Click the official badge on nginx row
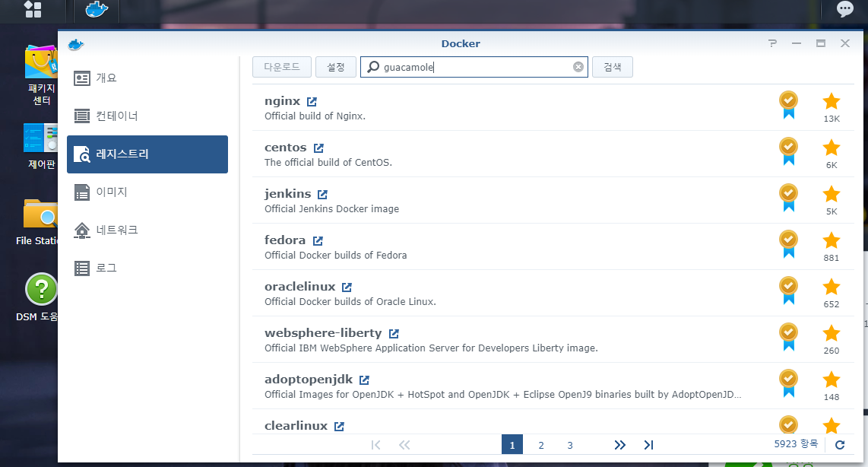Image resolution: width=868 pixels, height=467 pixels. 788,105
